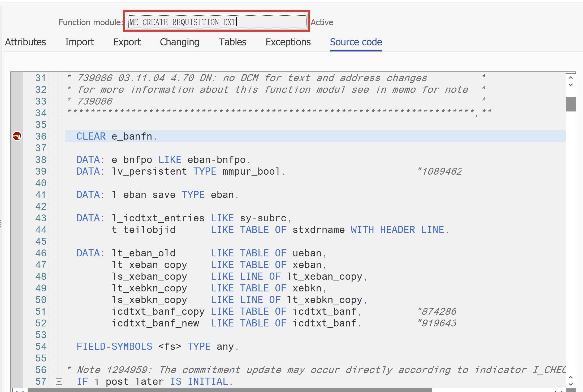
Task: Click line number 54 in the gutter
Action: point(41,346)
